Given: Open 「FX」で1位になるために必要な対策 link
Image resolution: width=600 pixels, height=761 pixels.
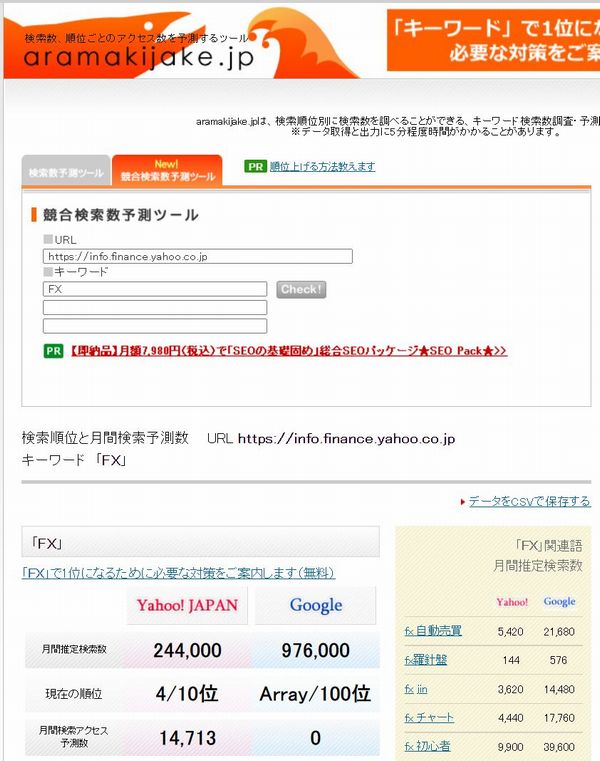Looking at the screenshot, I should click(178, 573).
